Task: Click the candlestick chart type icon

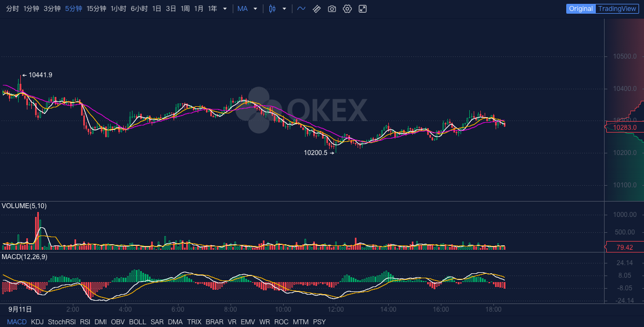Action: 272,9
